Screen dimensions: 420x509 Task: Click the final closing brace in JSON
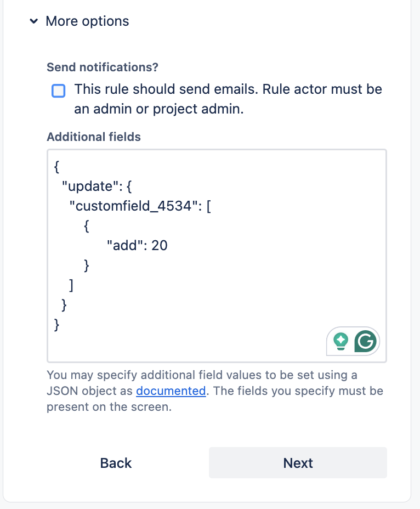[x=56, y=325]
